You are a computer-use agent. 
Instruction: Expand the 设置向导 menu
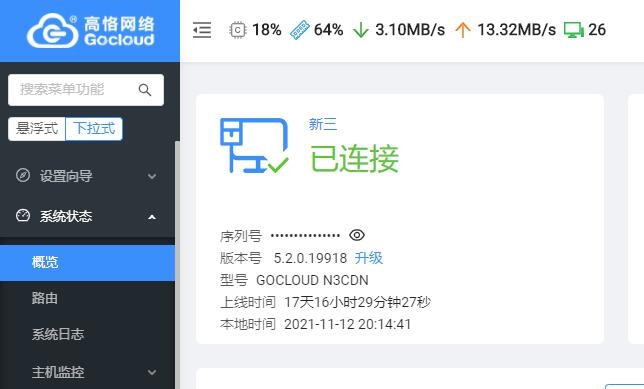[x=87, y=176]
